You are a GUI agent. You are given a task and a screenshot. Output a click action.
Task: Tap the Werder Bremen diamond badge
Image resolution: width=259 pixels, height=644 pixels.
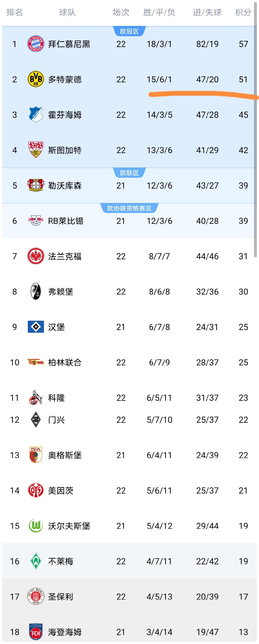(36, 561)
